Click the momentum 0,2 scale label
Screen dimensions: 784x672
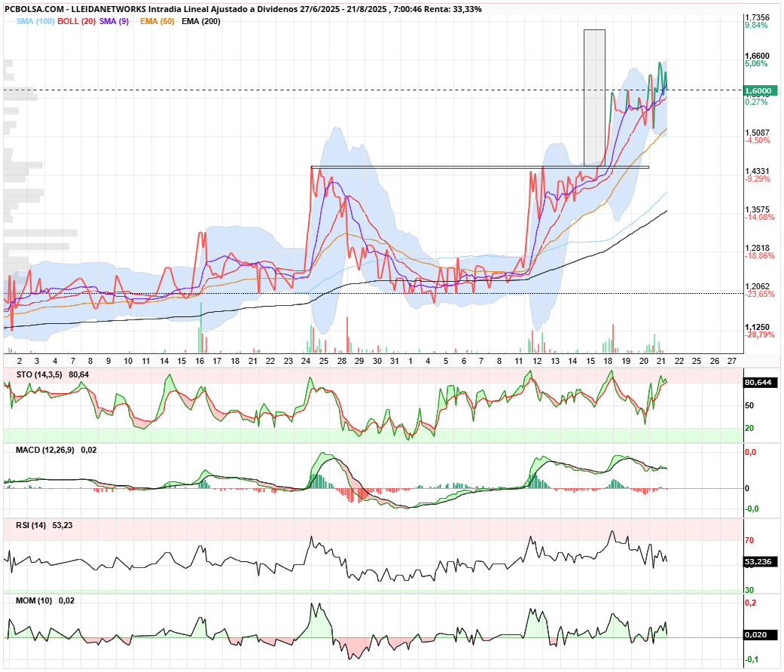[751, 603]
